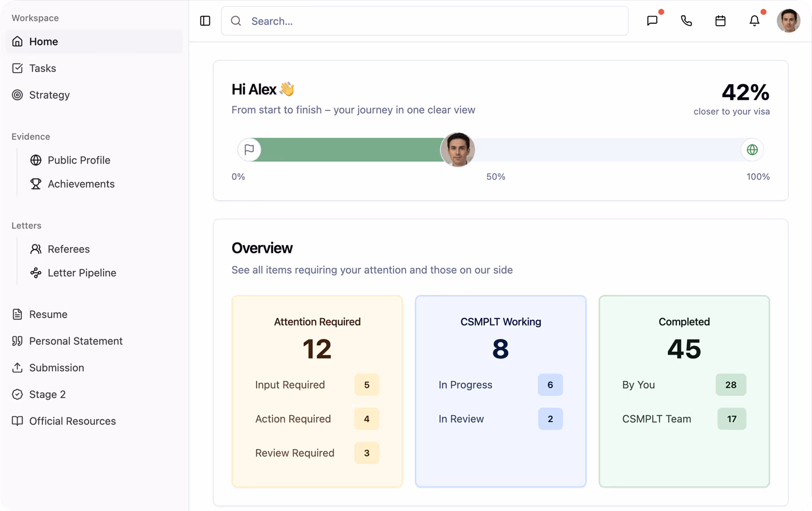Open Letter Pipeline in sidebar
The width and height of the screenshot is (812, 511).
coord(82,273)
